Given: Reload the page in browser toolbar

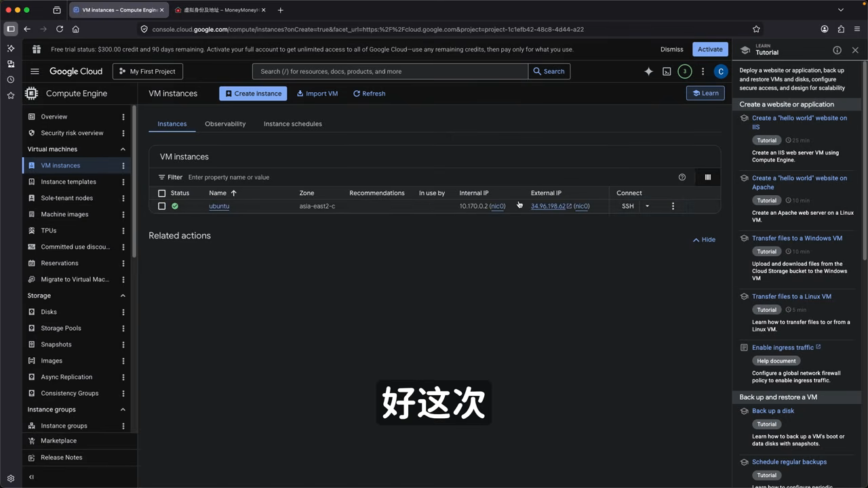Looking at the screenshot, I should (x=60, y=29).
